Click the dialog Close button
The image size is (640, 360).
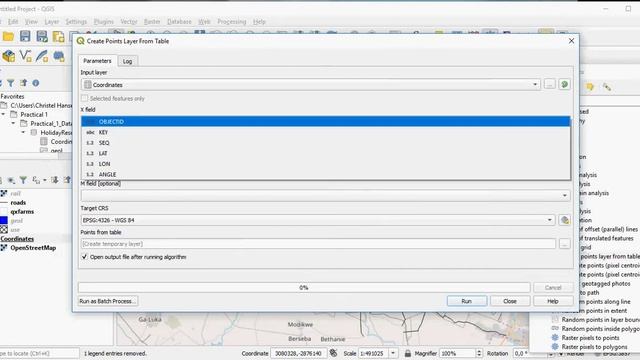coord(510,301)
